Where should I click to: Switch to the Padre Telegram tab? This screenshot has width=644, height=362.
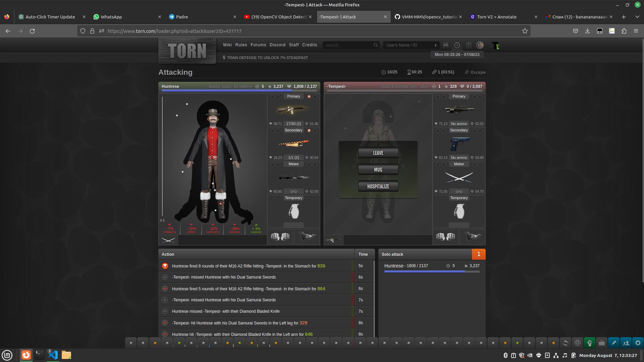coord(202,17)
